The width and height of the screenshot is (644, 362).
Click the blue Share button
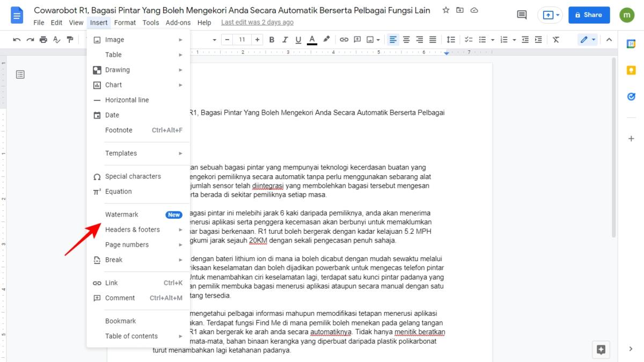coord(589,15)
